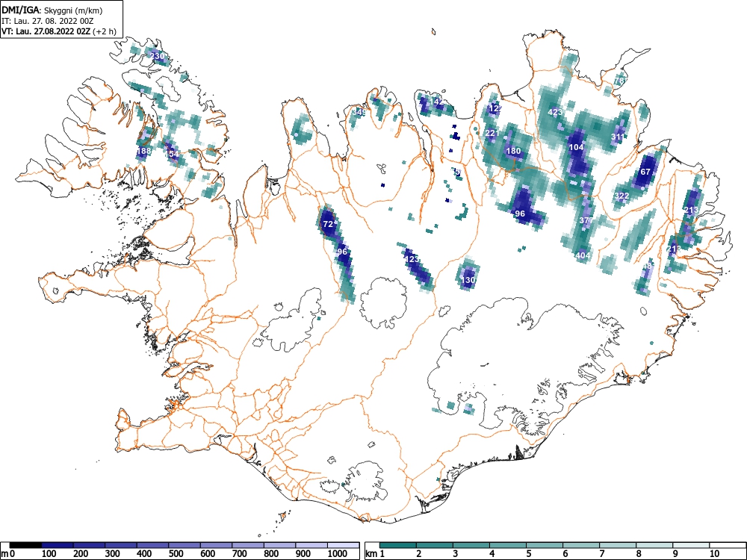Screen dimensions: 747x560
Task: Select the map value 404
Action: pyautogui.click(x=583, y=255)
